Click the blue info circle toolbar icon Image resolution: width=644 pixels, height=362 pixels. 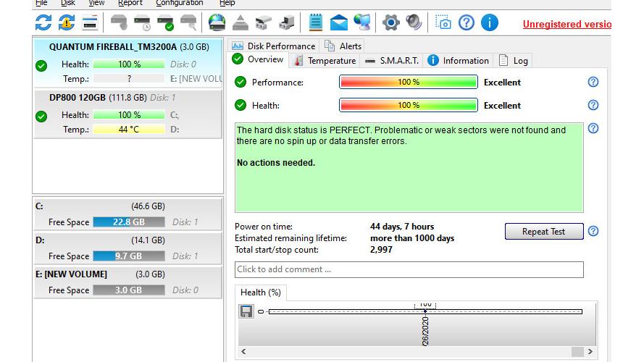[490, 22]
